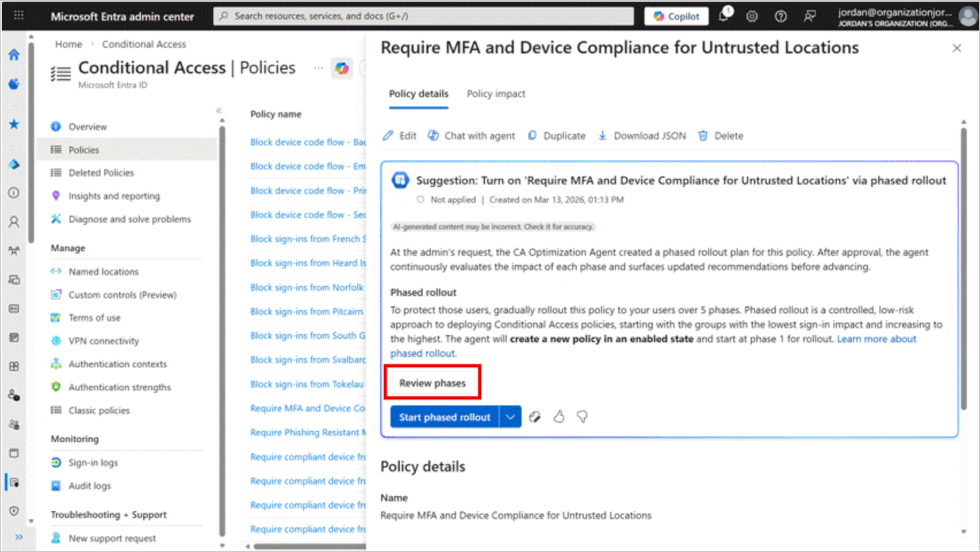Image resolution: width=980 pixels, height=552 pixels.
Task: Open the Copilot icon beside Conditional Access heading
Action: (x=342, y=68)
